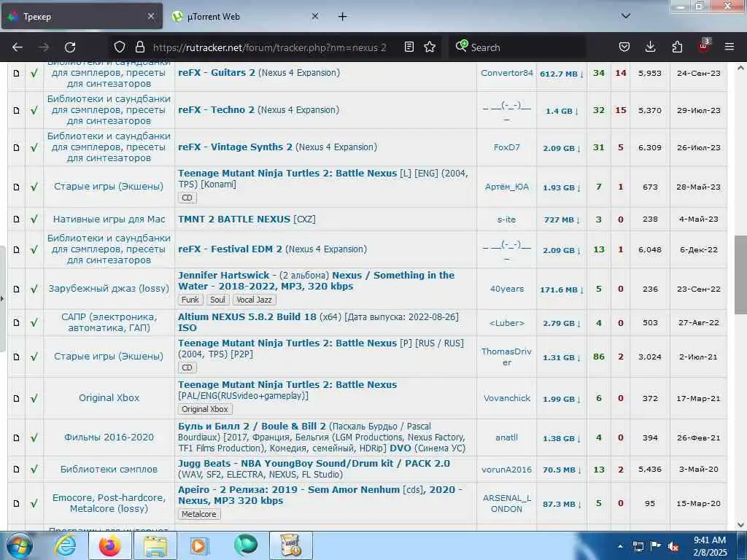The width and height of the screenshot is (747, 560).
Task: Open Windows Explorer folder in taskbar
Action: (155, 545)
